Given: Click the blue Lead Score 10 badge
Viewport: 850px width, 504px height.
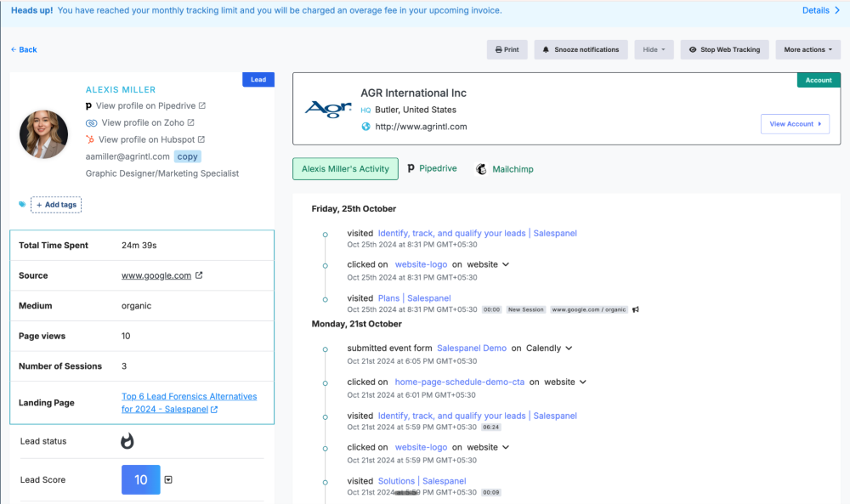Looking at the screenshot, I should (141, 480).
